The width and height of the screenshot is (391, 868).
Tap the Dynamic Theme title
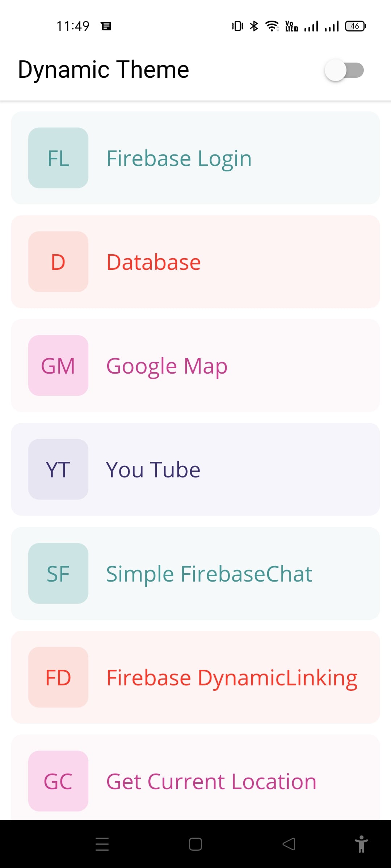tap(104, 69)
